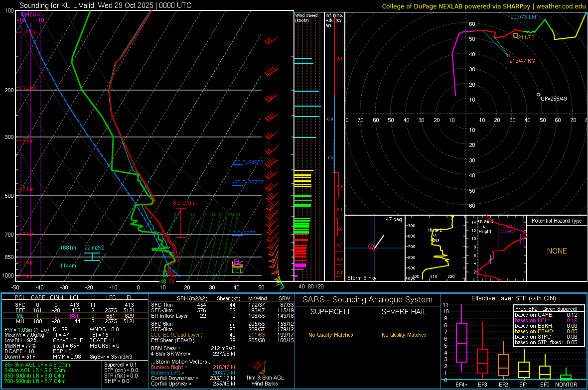Click the Inf. Temp. Adv. panel header
The width and height of the screenshot is (588, 390).
[334, 20]
